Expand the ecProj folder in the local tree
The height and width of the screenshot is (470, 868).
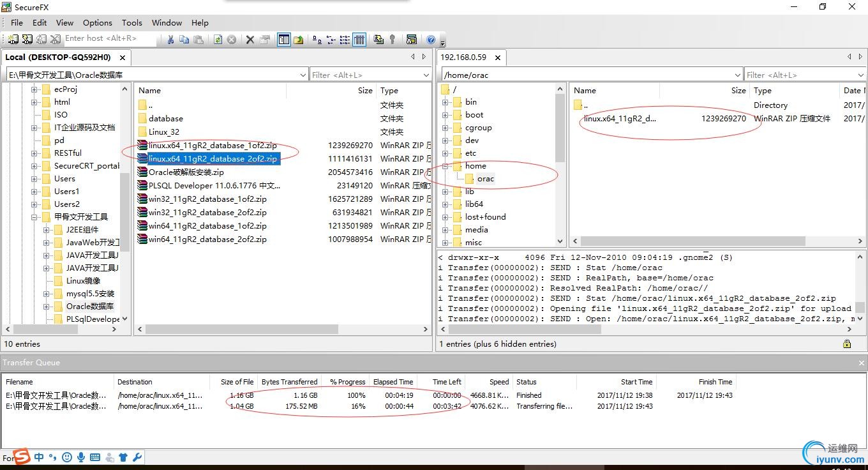(34, 89)
